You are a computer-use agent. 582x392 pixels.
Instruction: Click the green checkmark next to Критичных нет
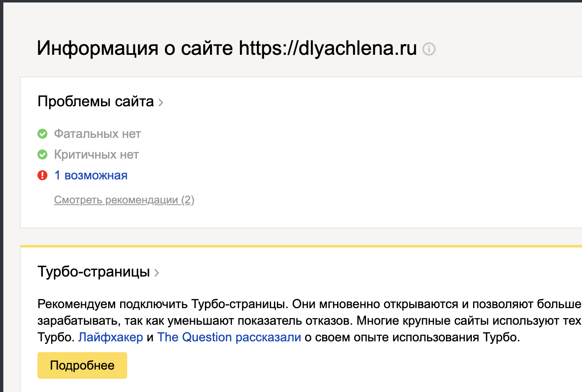coord(42,154)
